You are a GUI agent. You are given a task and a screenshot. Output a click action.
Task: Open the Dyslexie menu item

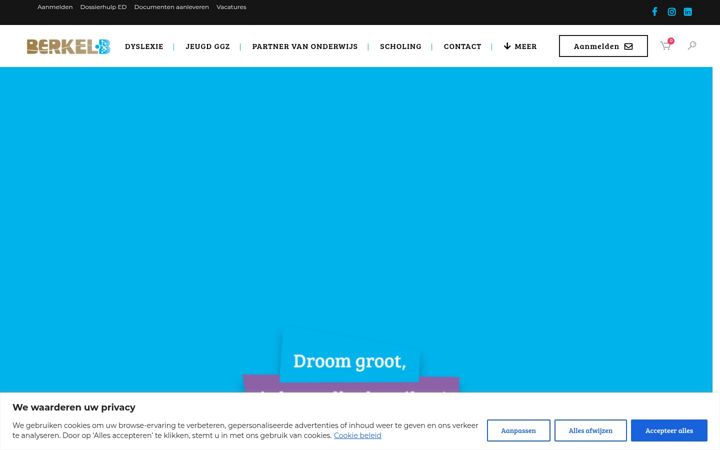point(144,46)
